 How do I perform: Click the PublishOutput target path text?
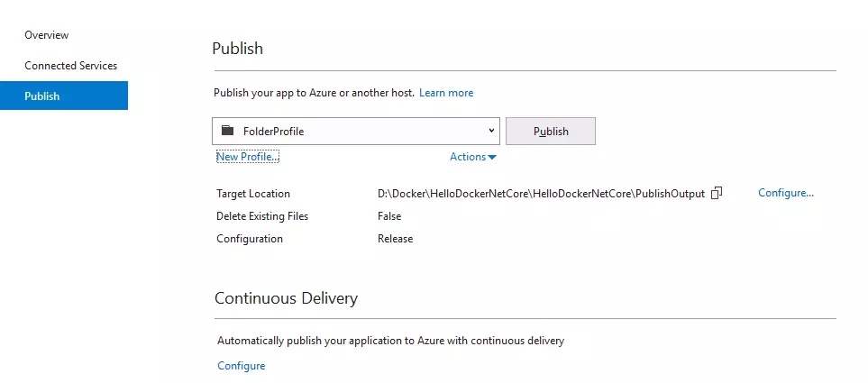(x=541, y=194)
